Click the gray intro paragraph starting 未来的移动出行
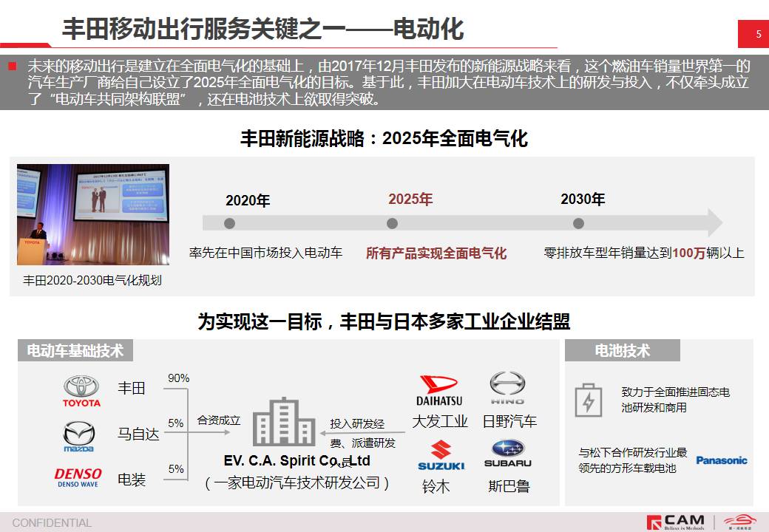Screen dimensions: 769x532 [x=388, y=82]
